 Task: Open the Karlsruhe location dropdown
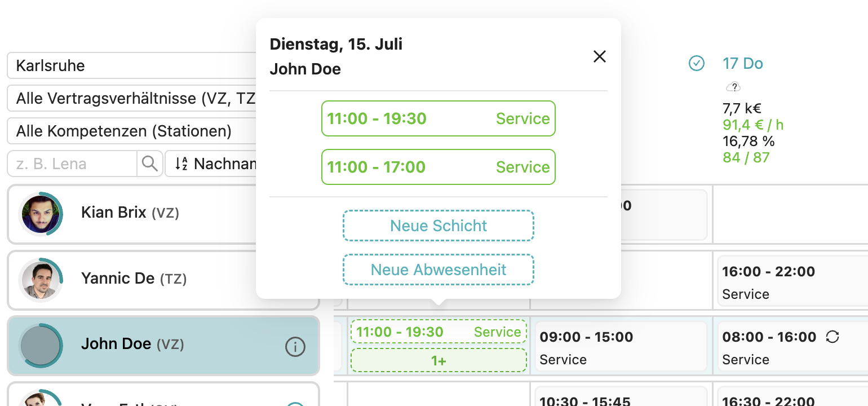pyautogui.click(x=132, y=66)
